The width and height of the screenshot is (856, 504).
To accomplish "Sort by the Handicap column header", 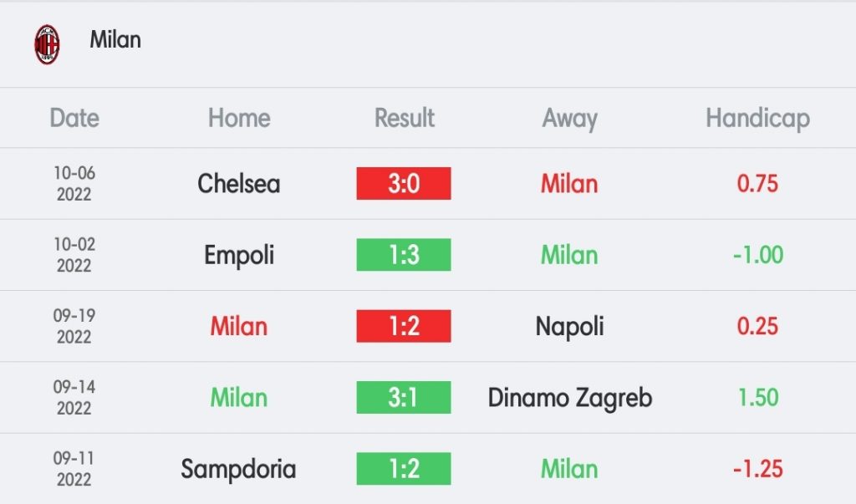I will tap(757, 119).
